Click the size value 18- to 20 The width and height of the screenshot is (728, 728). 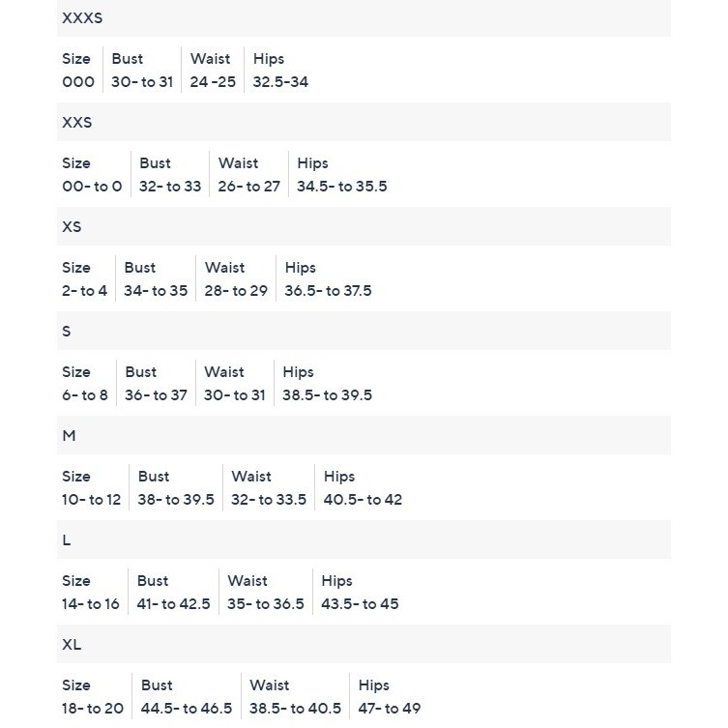[93, 709]
